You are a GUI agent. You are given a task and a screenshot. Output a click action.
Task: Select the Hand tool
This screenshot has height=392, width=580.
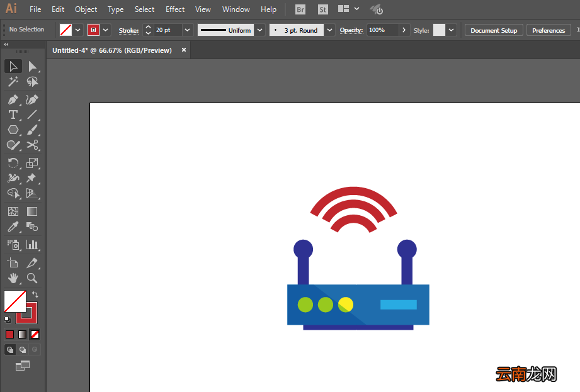(x=13, y=278)
